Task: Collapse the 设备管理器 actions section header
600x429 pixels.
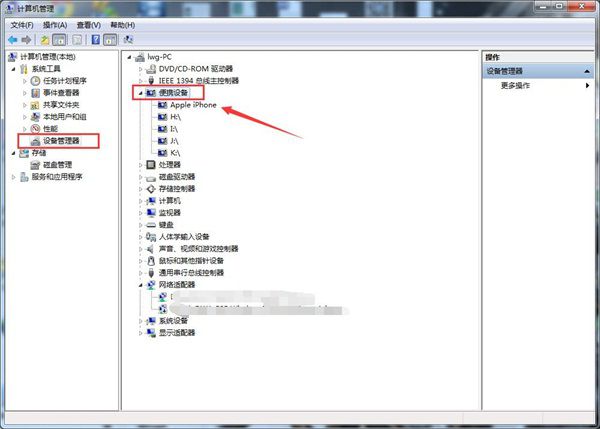Action: [587, 72]
